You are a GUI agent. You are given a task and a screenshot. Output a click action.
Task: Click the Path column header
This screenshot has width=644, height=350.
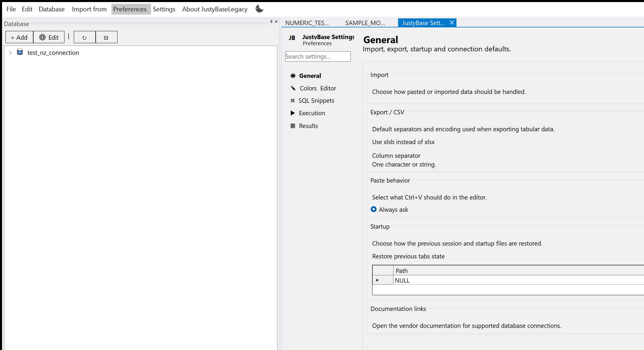point(518,271)
